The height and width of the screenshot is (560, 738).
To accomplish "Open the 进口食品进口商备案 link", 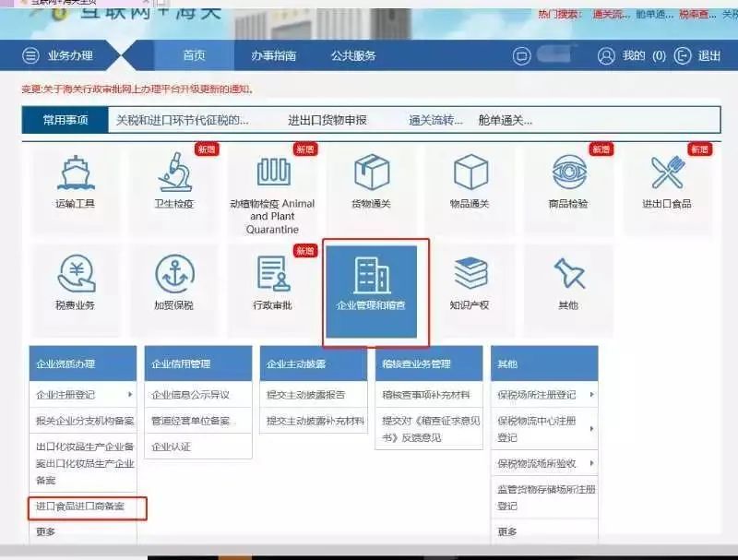I will [83, 507].
